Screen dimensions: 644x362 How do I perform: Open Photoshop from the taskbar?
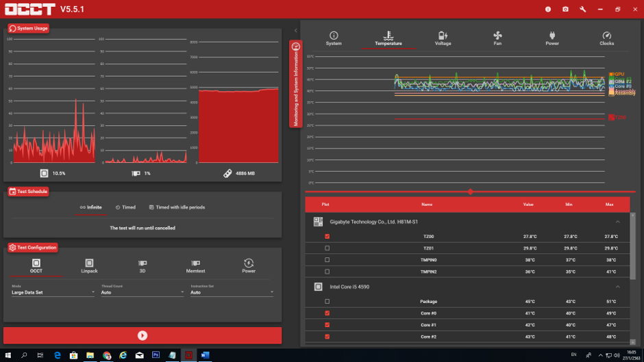[x=156, y=355]
